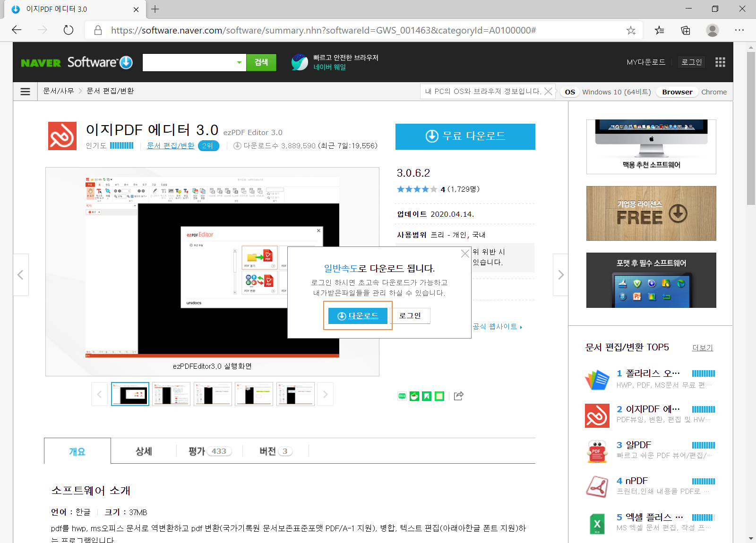The image size is (756, 543).
Task: Click the Naver Whale browser icon
Action: [300, 62]
